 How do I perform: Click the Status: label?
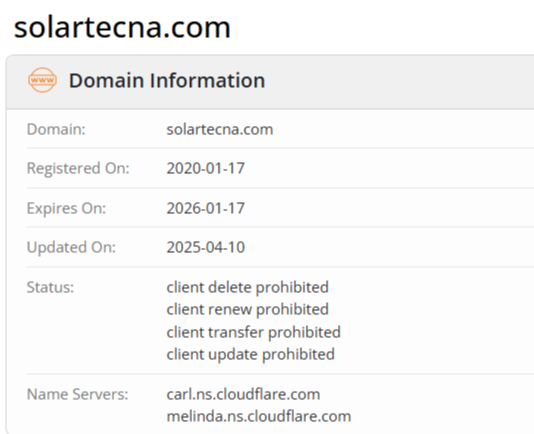click(x=50, y=287)
